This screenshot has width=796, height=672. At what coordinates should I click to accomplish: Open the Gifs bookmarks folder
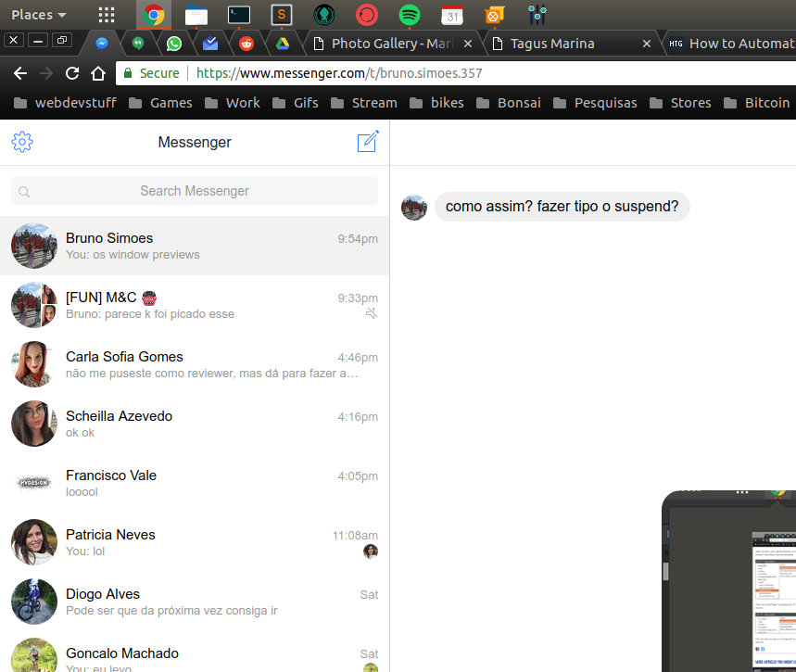pyautogui.click(x=296, y=103)
